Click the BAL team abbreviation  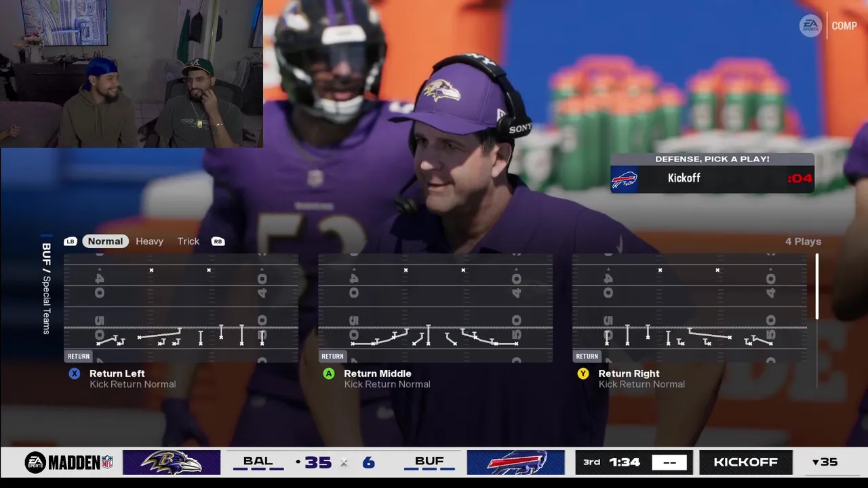click(x=258, y=461)
